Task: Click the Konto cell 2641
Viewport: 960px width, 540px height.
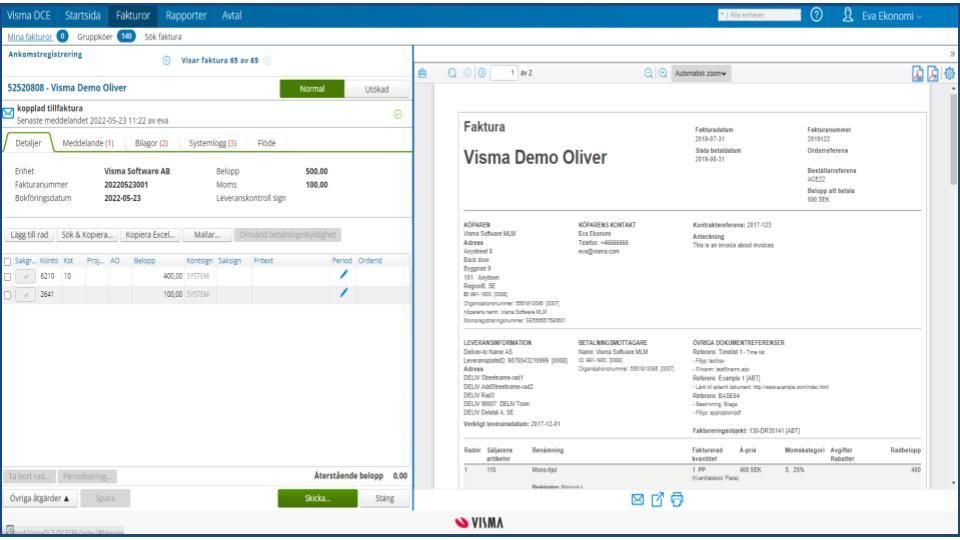Action: tap(48, 294)
